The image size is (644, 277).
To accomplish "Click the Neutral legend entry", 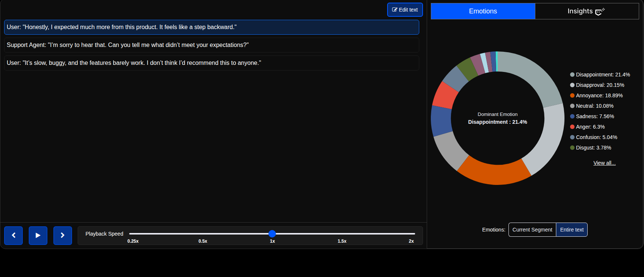I will point(592,106).
